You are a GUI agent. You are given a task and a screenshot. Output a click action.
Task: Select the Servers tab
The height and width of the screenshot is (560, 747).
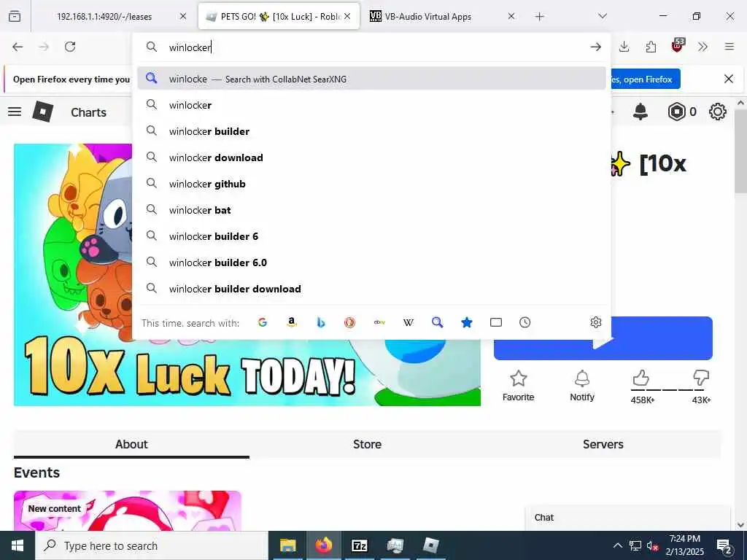pos(603,444)
